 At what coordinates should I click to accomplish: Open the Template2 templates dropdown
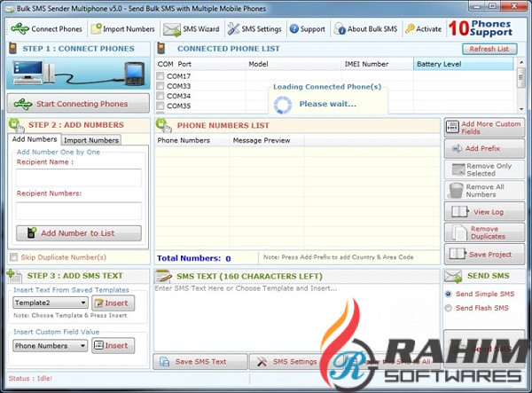[x=51, y=303]
